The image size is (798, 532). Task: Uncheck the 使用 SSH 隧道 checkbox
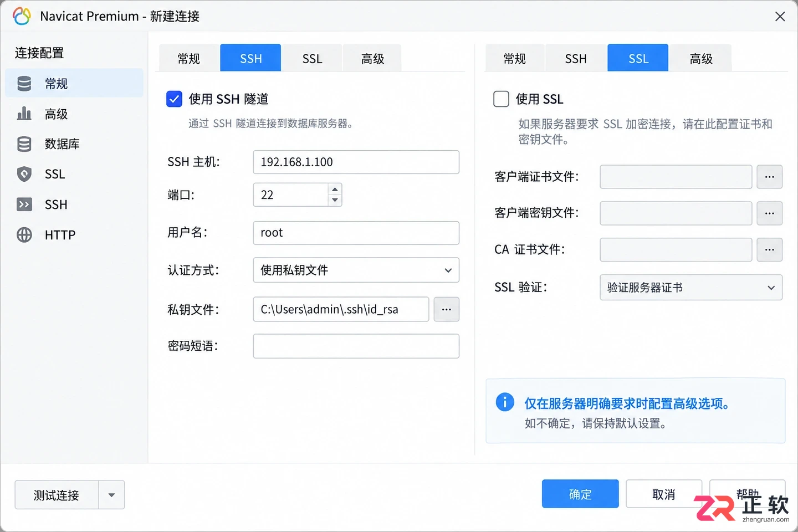pyautogui.click(x=174, y=99)
